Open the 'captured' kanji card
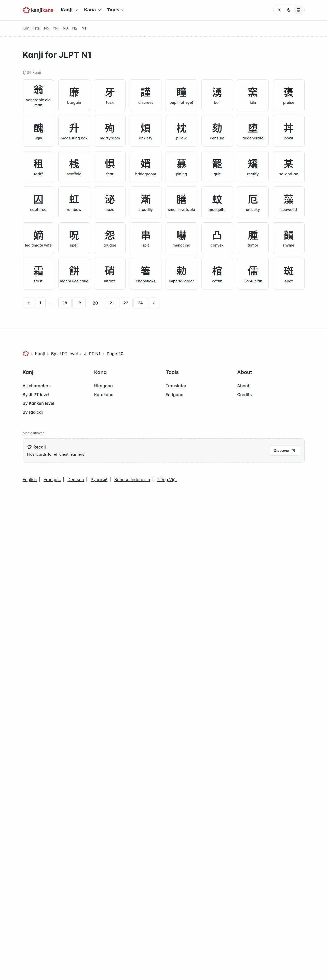This screenshot has width=327, height=980. click(38, 203)
